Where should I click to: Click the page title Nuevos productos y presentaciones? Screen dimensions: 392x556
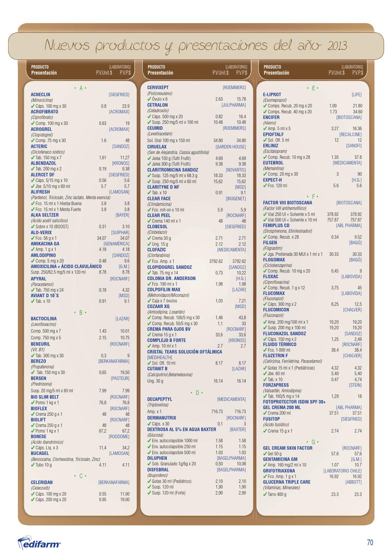pyautogui.click(x=196, y=45)
